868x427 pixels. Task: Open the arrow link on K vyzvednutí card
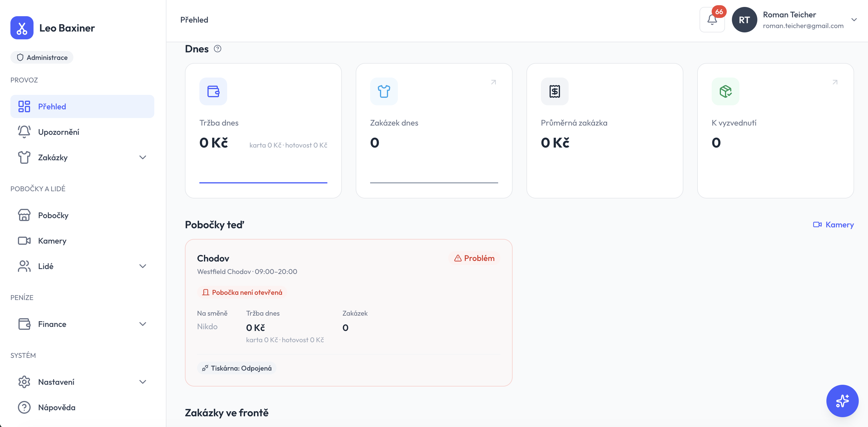point(835,82)
